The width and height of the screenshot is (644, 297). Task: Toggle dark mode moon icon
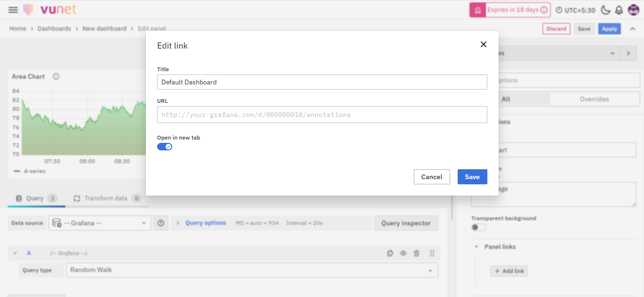(x=605, y=10)
